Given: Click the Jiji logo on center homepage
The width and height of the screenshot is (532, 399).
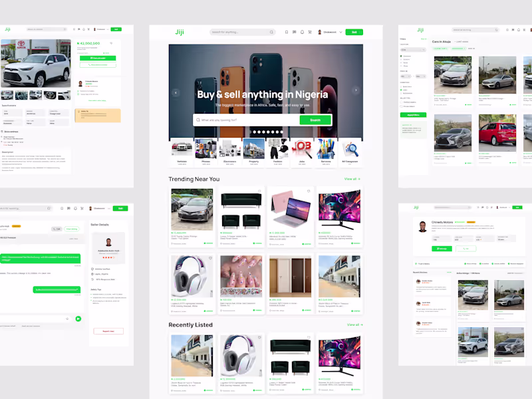Looking at the screenshot, I should pyautogui.click(x=180, y=32).
